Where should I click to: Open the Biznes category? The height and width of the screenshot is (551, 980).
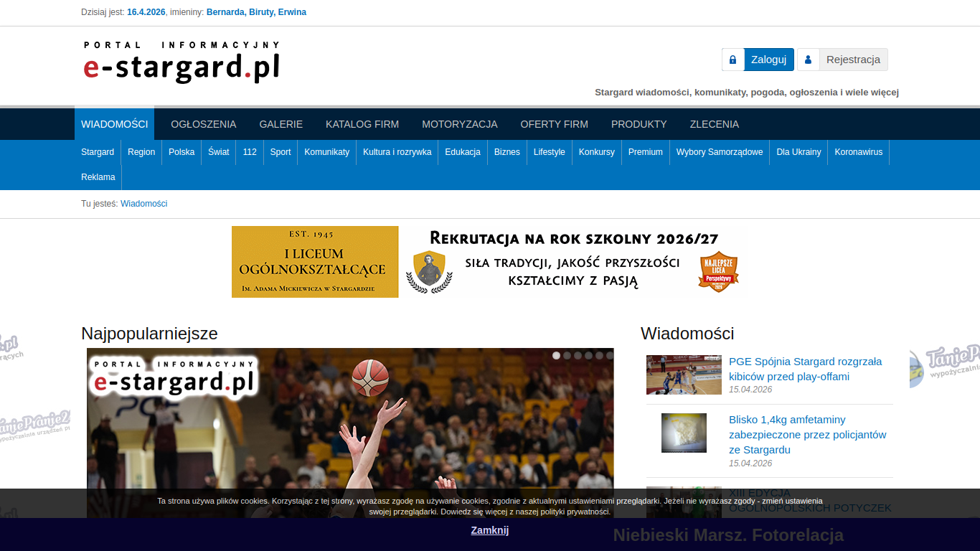[x=507, y=152]
